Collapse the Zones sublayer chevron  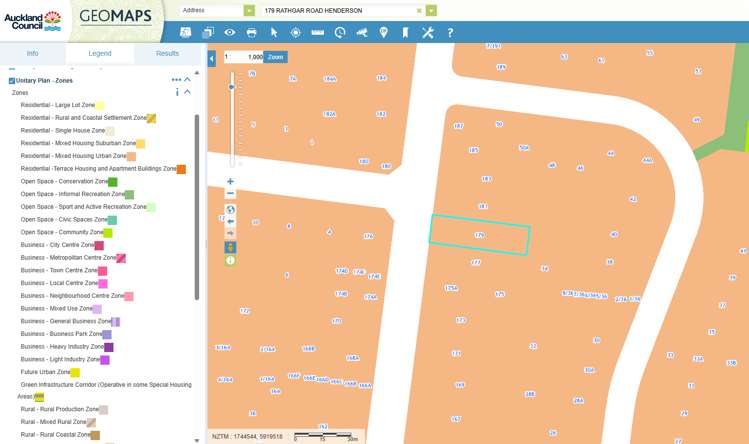point(187,92)
